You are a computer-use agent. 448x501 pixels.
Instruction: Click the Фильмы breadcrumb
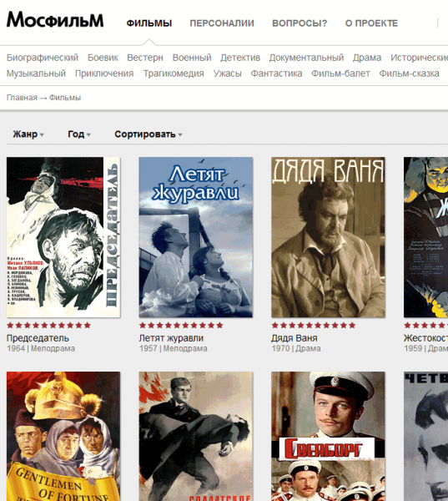coord(65,98)
